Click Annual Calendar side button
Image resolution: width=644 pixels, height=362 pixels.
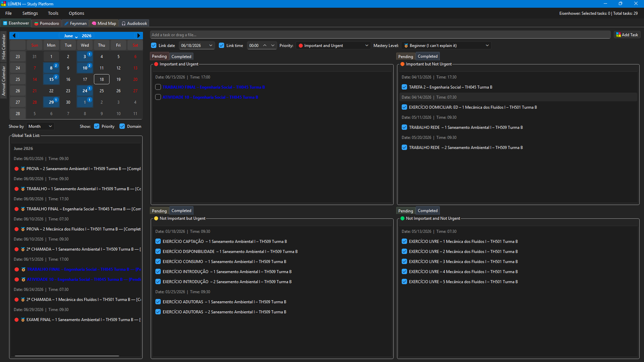pyautogui.click(x=4, y=81)
